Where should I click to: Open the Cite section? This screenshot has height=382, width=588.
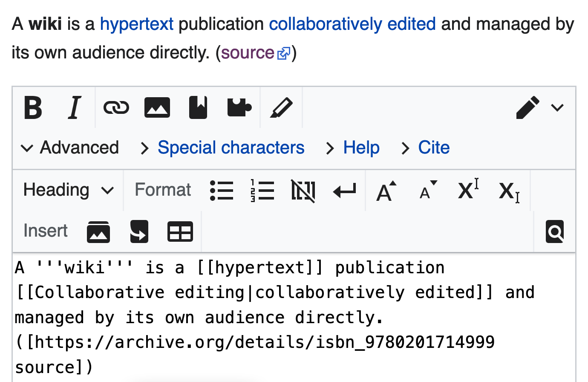[433, 148]
